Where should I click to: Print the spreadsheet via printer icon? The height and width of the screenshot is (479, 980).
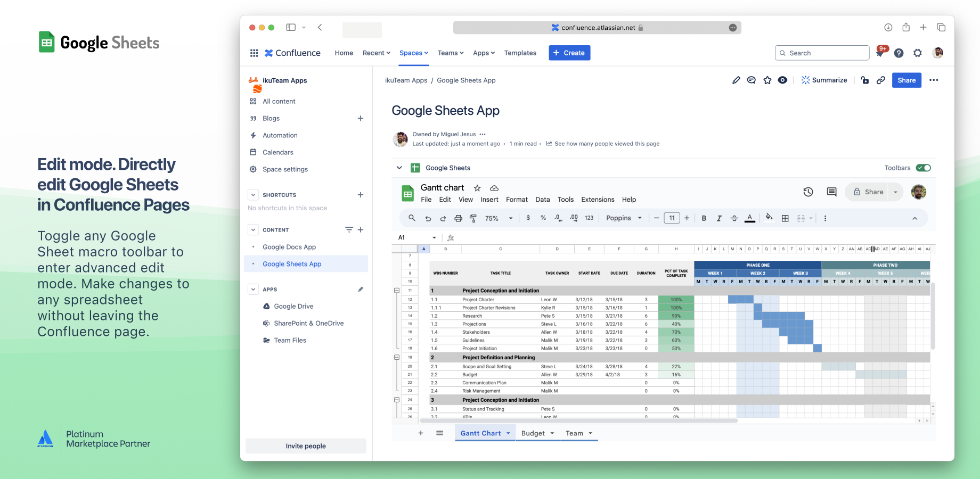click(458, 218)
